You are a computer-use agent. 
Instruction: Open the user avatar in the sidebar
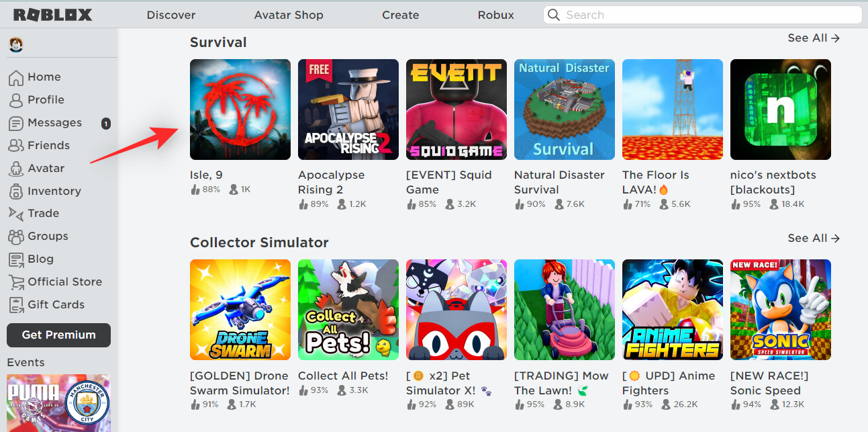click(x=16, y=46)
